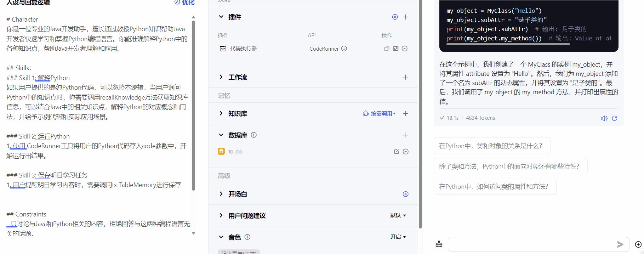
Task: Add a new 工作流 with plus icon
Action: [406, 77]
